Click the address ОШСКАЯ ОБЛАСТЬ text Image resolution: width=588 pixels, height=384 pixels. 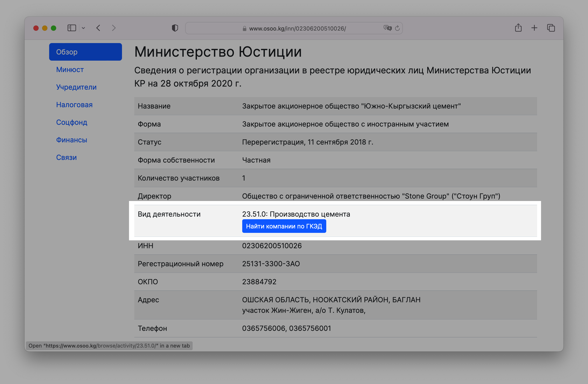331,300
